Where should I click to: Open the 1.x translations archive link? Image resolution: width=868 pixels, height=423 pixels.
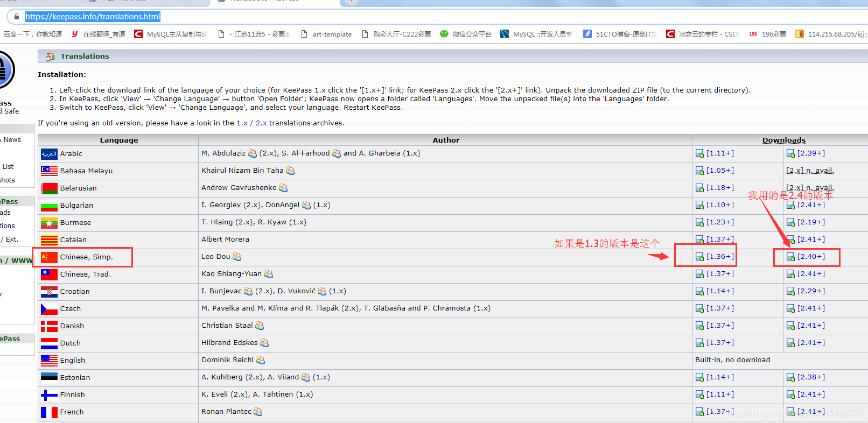242,123
